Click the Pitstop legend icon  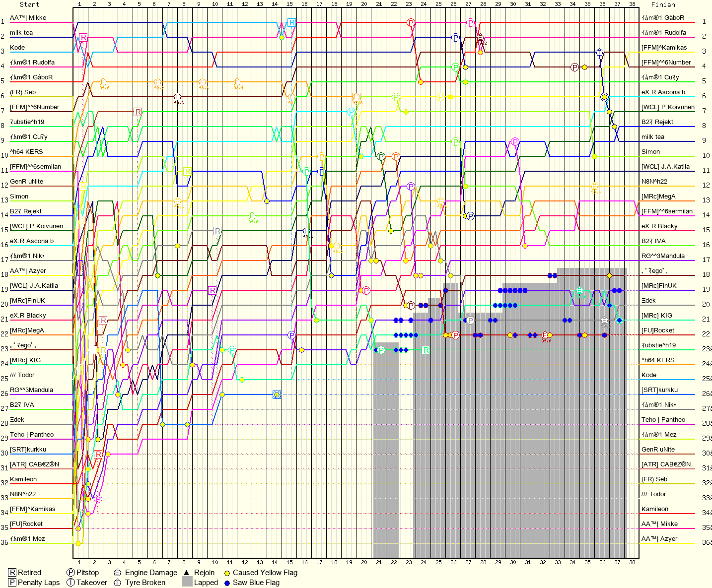tap(71, 573)
